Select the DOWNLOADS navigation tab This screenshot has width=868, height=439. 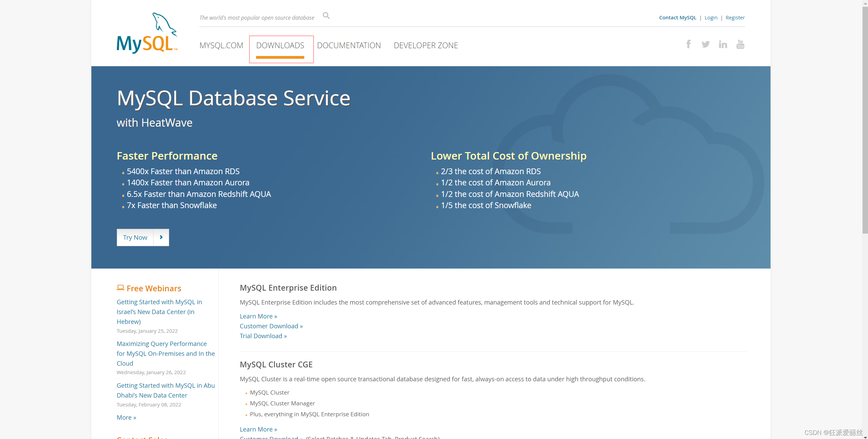(x=280, y=45)
